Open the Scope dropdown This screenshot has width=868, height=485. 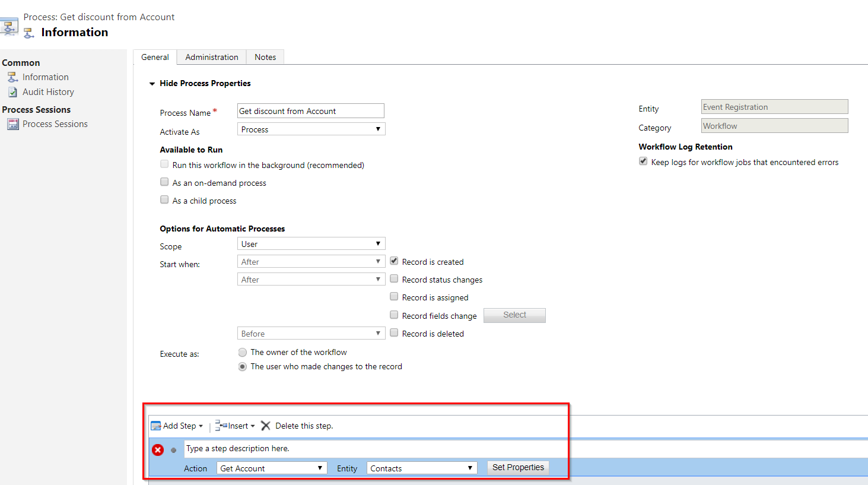311,244
